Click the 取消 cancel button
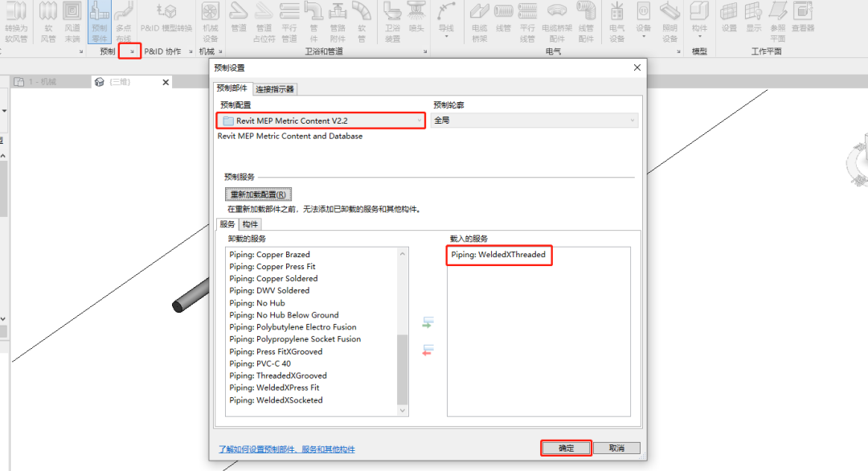868x471 pixels. coord(616,448)
